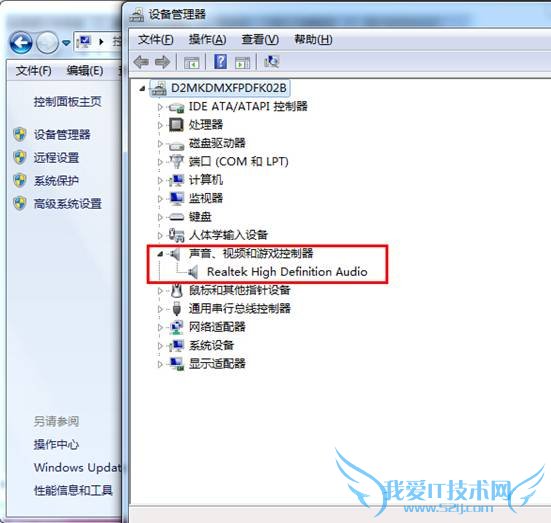Viewport: 551px width, 523px height.
Task: Open the 操作(A) menu
Action: coord(207,39)
